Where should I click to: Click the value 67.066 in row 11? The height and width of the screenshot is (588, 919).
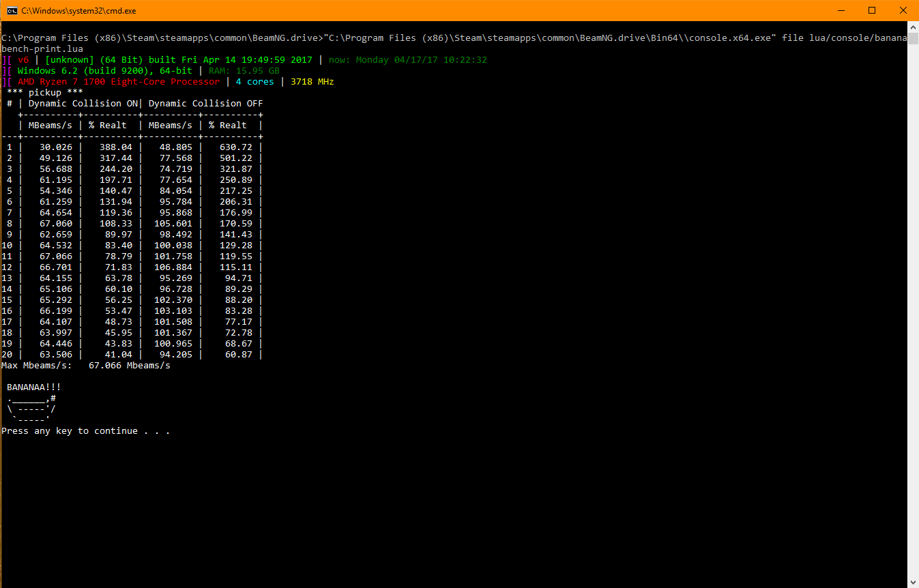click(56, 256)
